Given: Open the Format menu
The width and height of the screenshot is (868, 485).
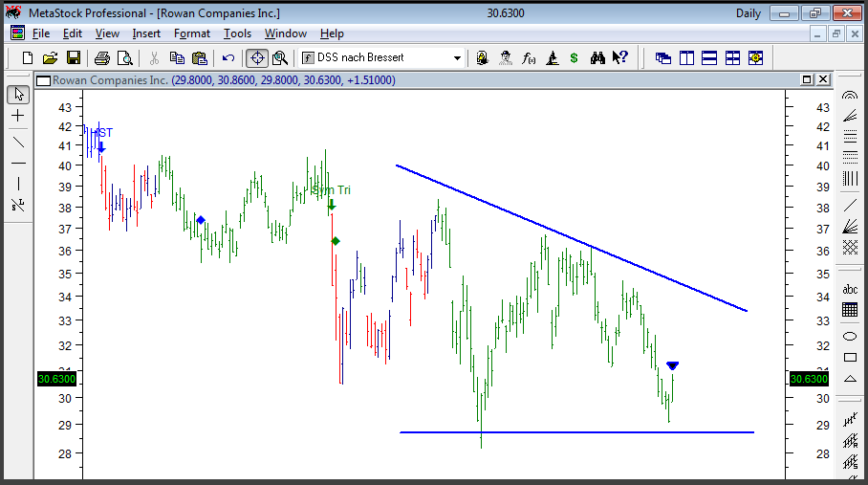Looking at the screenshot, I should [x=191, y=33].
